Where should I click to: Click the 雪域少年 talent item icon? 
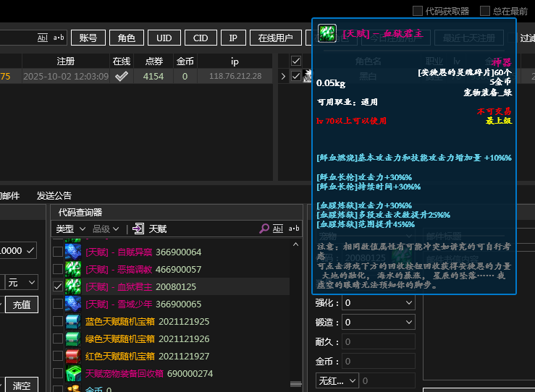point(73,304)
